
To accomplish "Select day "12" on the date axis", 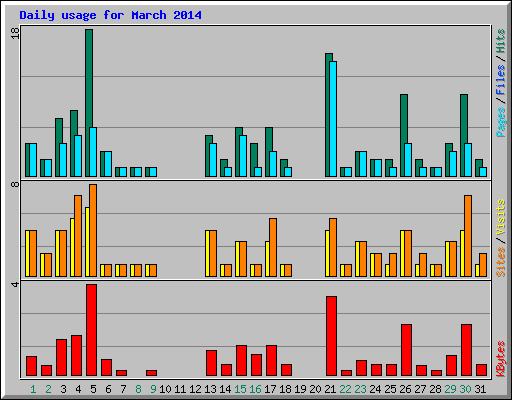I will point(195,389).
